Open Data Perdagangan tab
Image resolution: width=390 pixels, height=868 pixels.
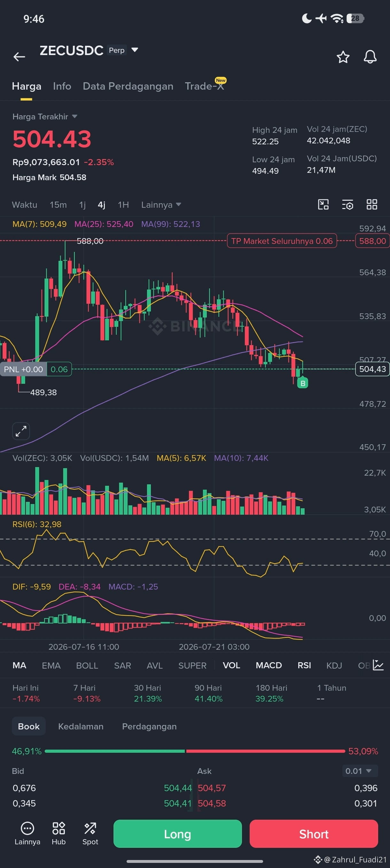[x=128, y=86]
